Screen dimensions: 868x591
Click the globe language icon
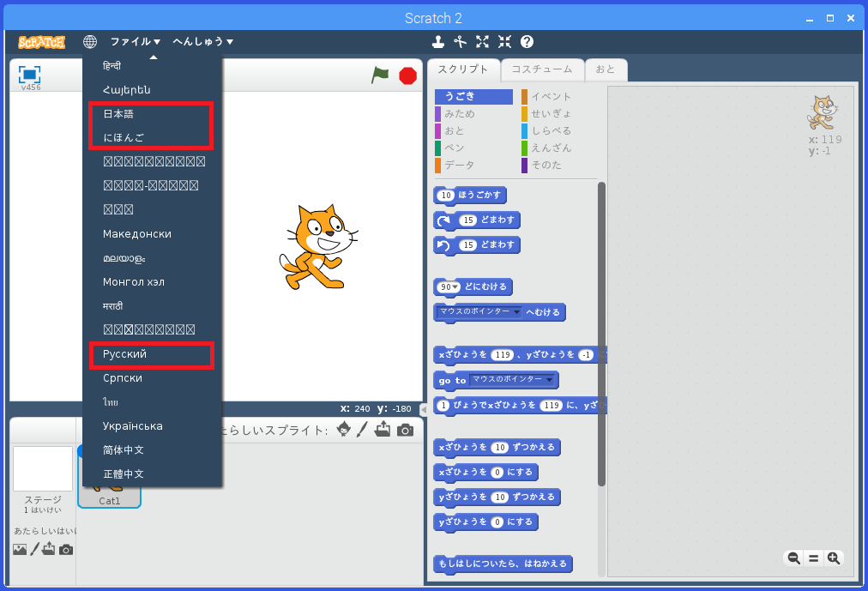coord(90,41)
